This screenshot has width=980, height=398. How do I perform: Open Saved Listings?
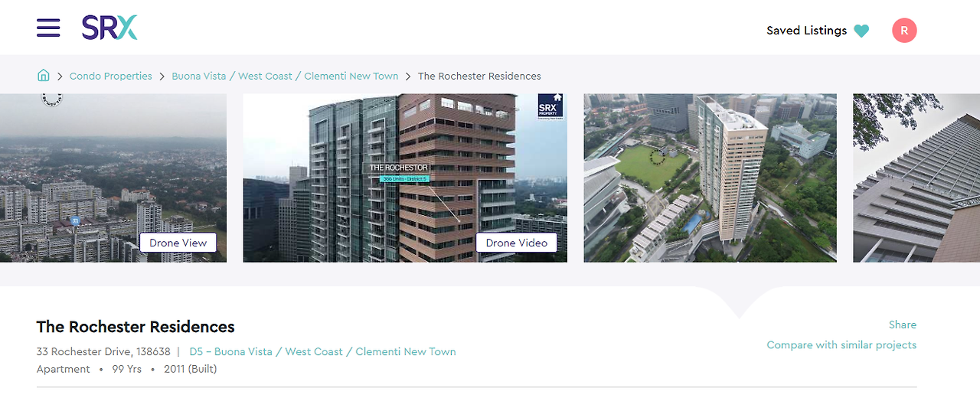pos(806,31)
